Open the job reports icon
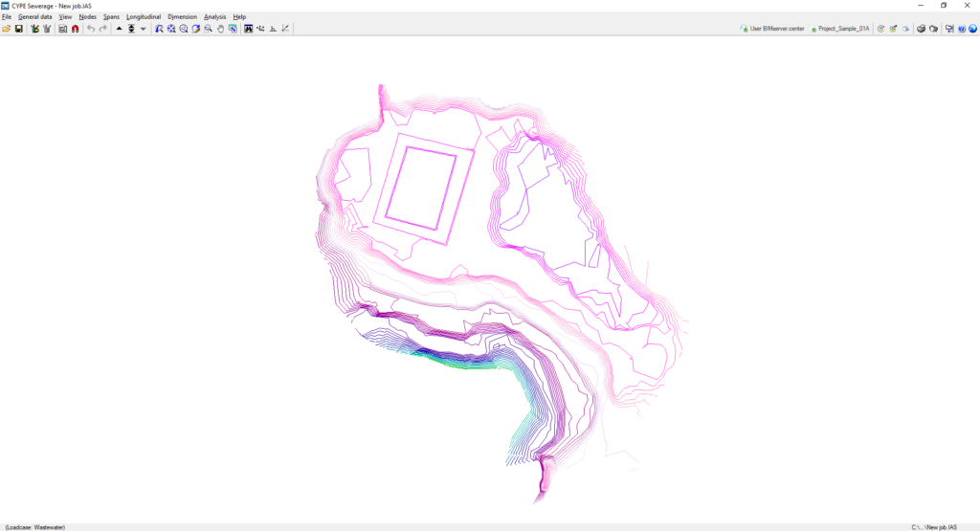This screenshot has width=980, height=531. (62, 29)
